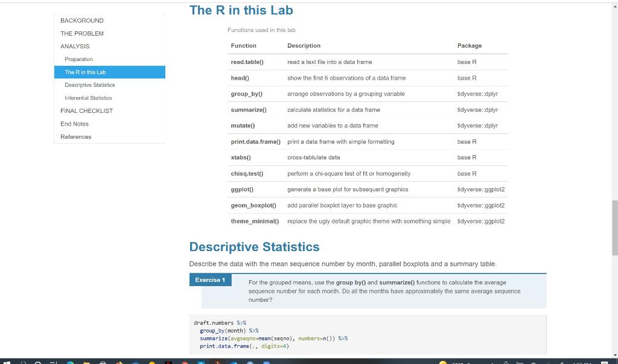Click the mutate() function cell

point(243,126)
